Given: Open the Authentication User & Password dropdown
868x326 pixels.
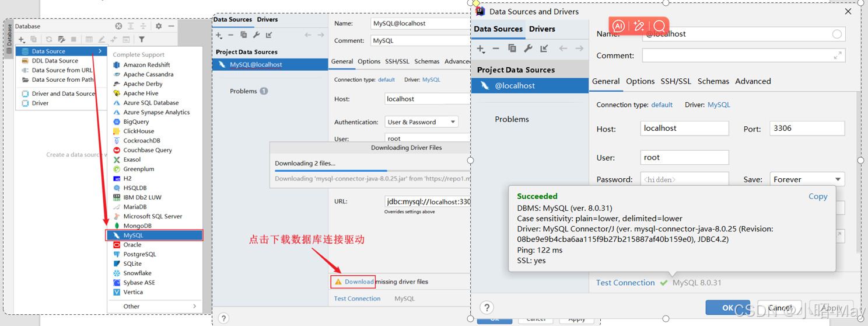Looking at the screenshot, I should pos(421,122).
